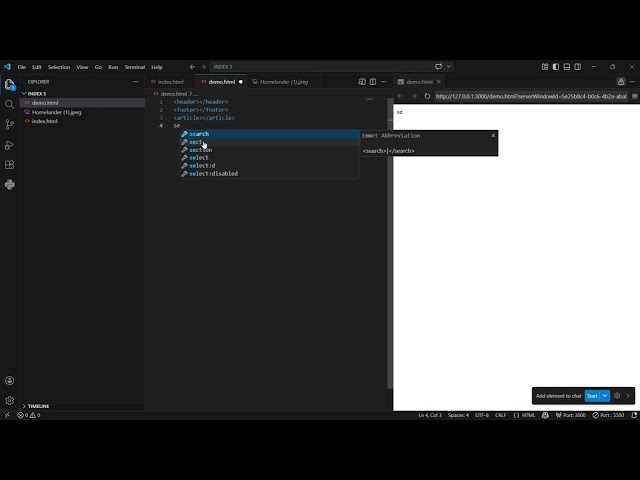Click the Copilot status icon in the status bar
This screenshot has width=640, height=480.
click(545, 415)
